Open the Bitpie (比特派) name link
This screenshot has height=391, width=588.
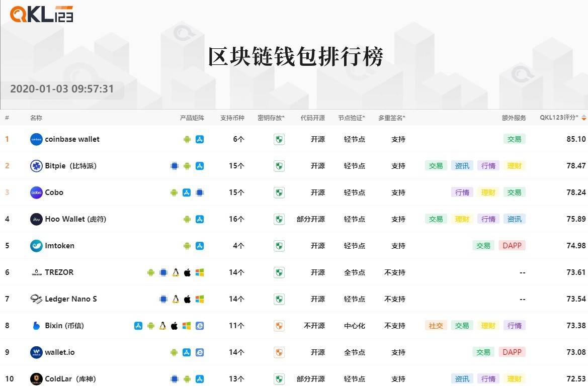pos(71,165)
